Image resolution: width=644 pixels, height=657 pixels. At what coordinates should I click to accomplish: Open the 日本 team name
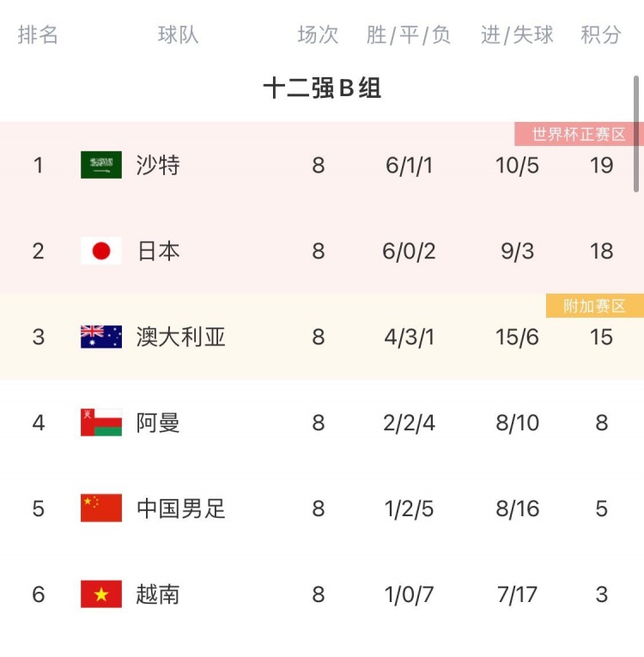click(158, 251)
